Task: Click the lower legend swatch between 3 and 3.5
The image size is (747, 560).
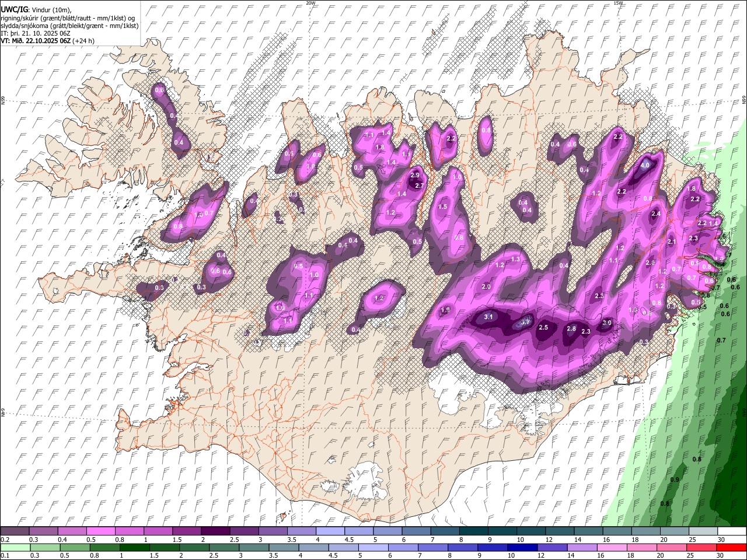Action: tap(253, 548)
